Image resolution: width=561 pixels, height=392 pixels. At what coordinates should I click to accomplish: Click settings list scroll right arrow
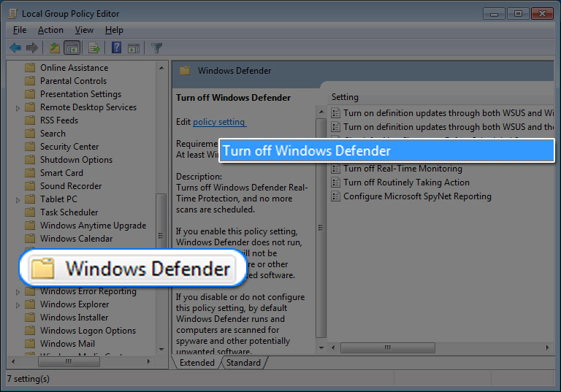(x=547, y=347)
